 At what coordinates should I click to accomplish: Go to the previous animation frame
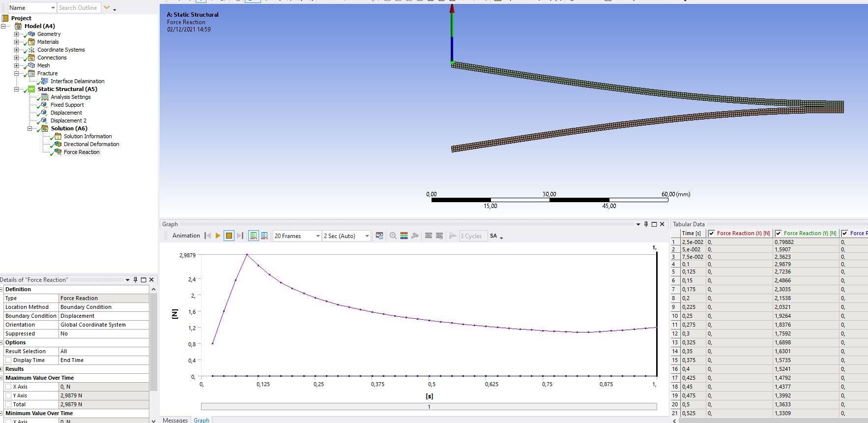tap(207, 236)
